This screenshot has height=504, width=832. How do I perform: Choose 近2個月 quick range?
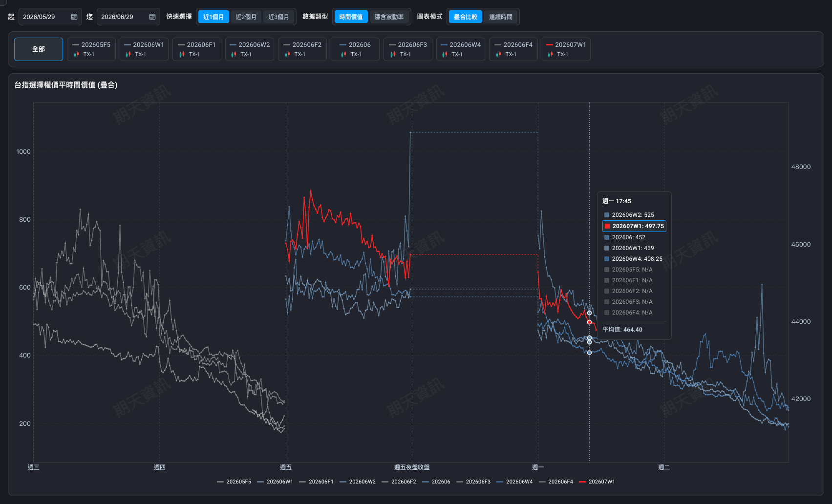246,17
